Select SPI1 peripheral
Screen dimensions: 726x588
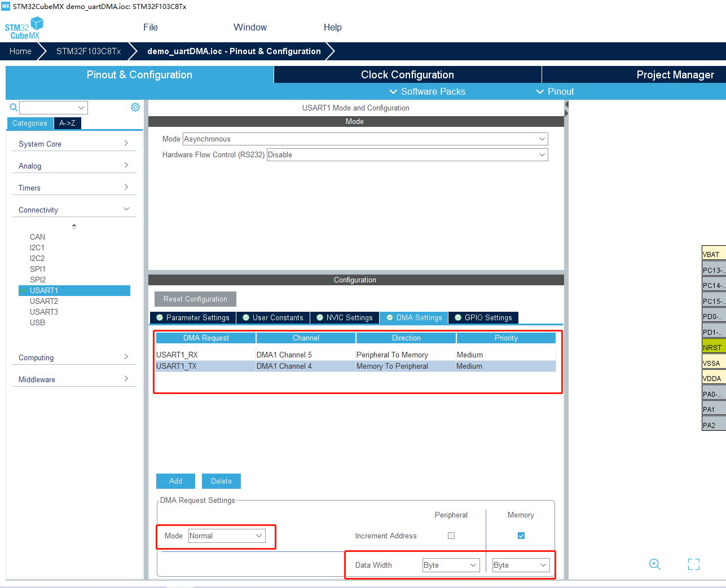(37, 269)
